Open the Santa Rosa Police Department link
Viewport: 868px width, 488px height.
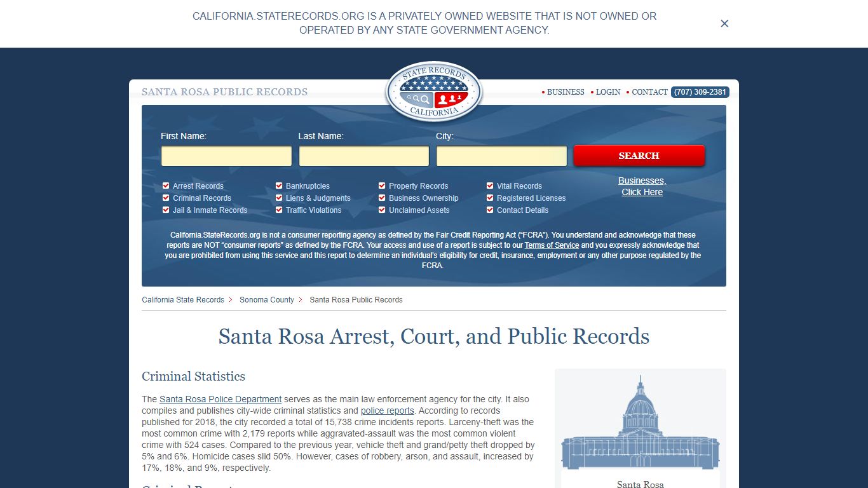click(x=220, y=400)
